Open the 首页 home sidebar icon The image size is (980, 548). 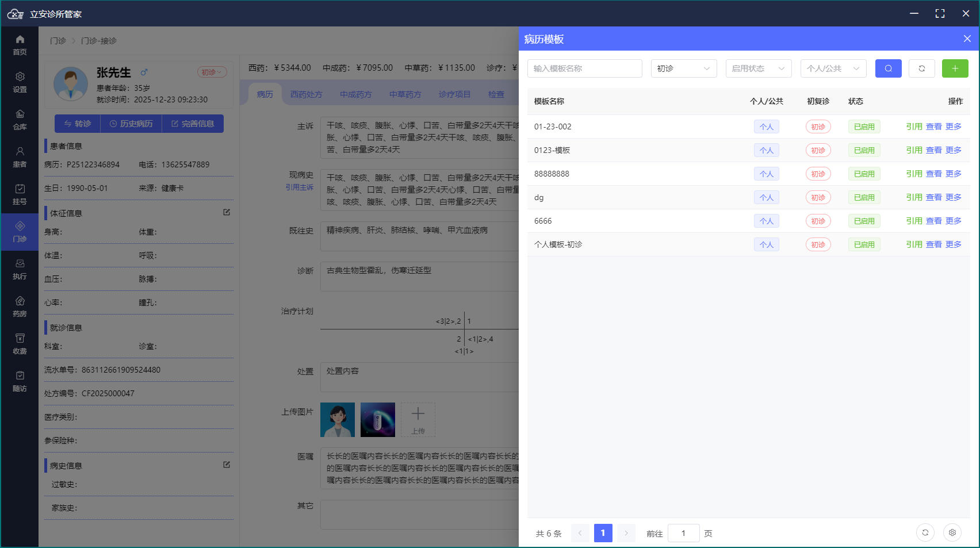tap(20, 45)
